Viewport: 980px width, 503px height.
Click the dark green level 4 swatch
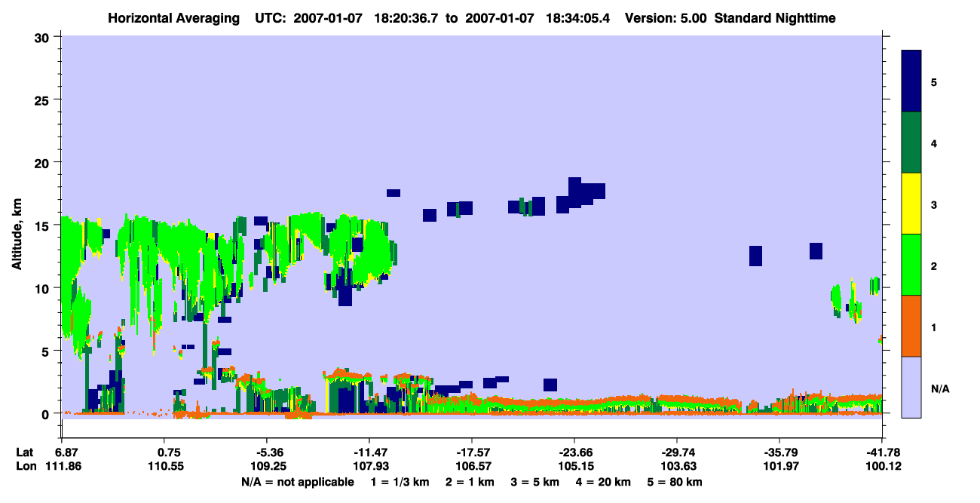[911, 143]
